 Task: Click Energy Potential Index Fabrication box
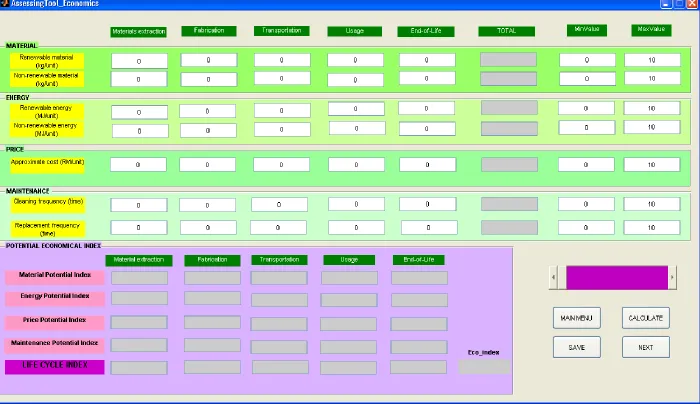tap(212, 298)
